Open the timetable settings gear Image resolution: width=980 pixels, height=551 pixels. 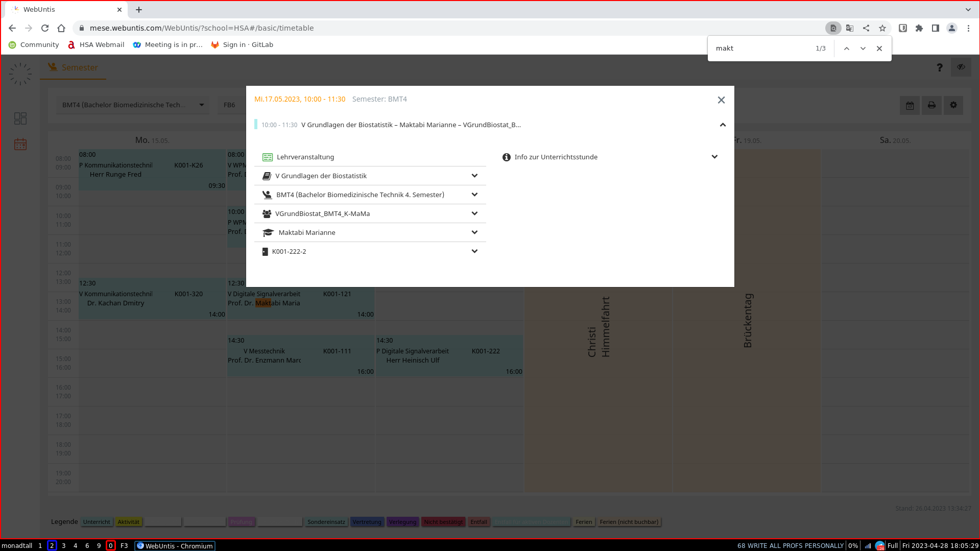953,105
